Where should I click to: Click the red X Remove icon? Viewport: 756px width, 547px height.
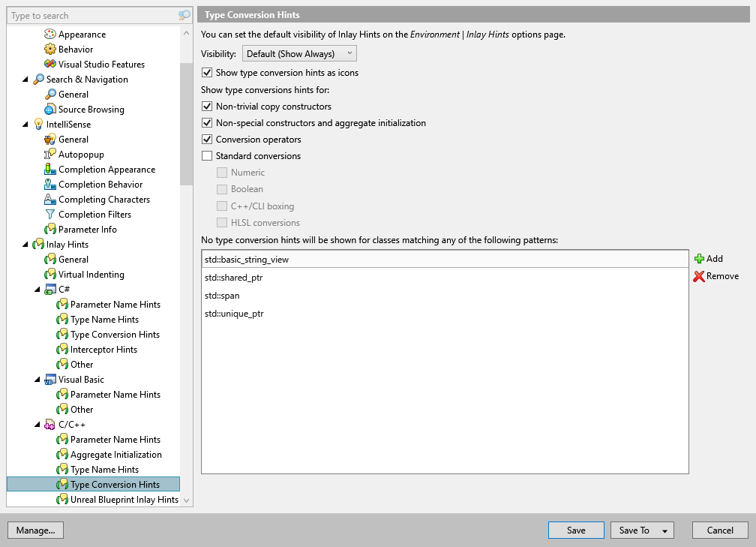699,276
